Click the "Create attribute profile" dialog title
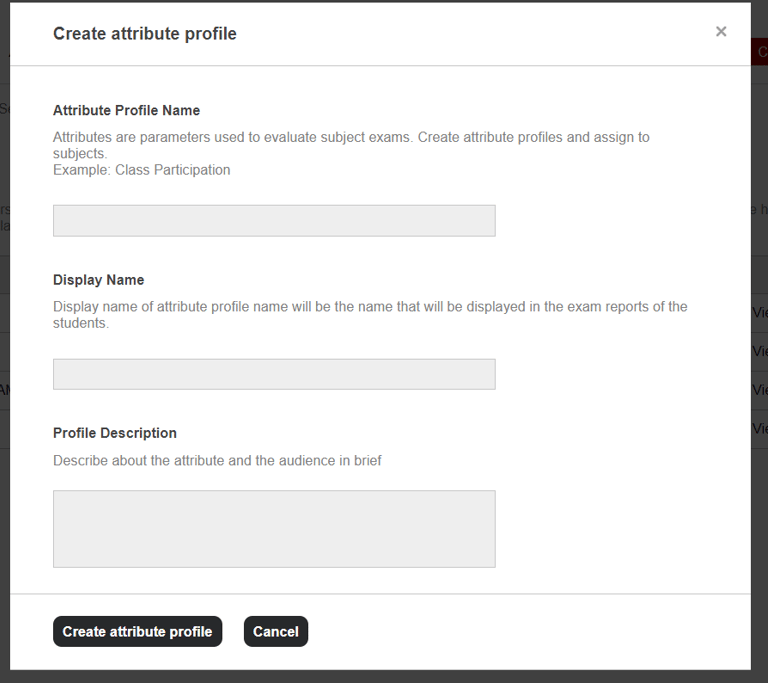Screen dimensions: 768x683 tap(145, 34)
